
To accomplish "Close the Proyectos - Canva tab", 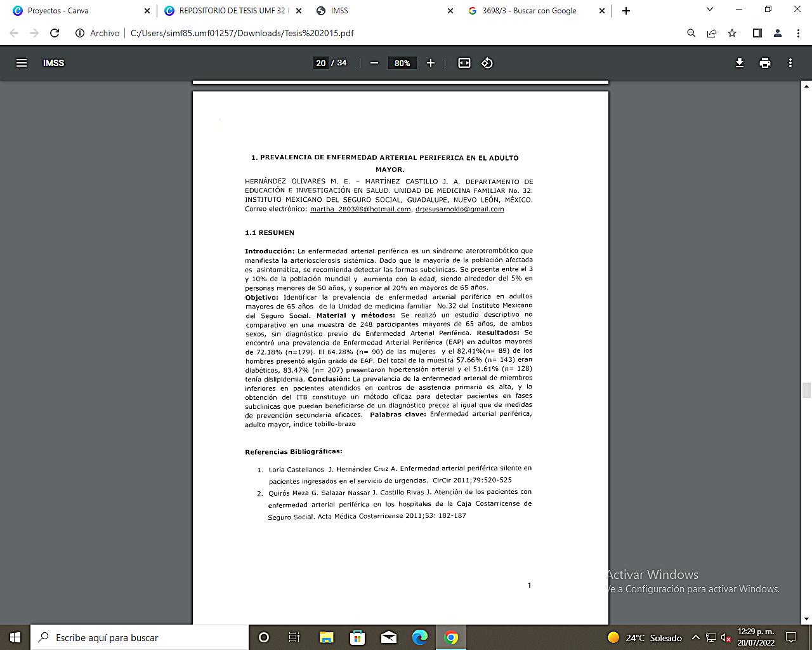I will (x=147, y=11).
